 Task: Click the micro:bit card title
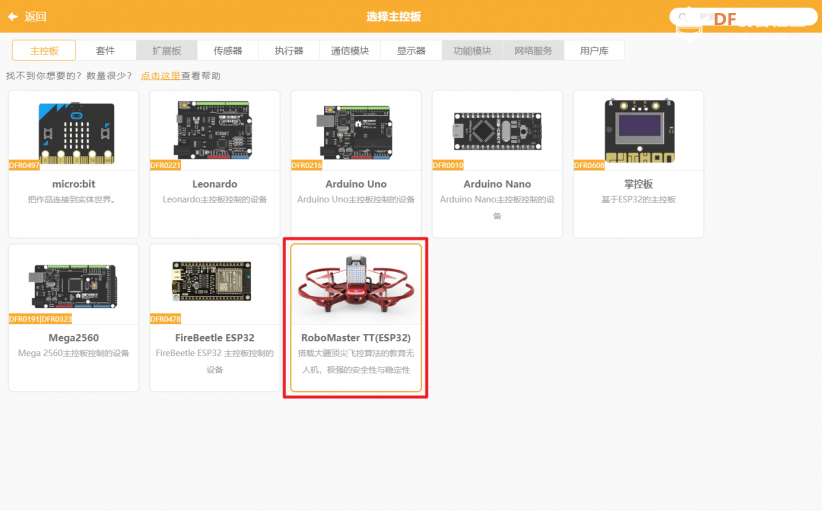coord(73,184)
